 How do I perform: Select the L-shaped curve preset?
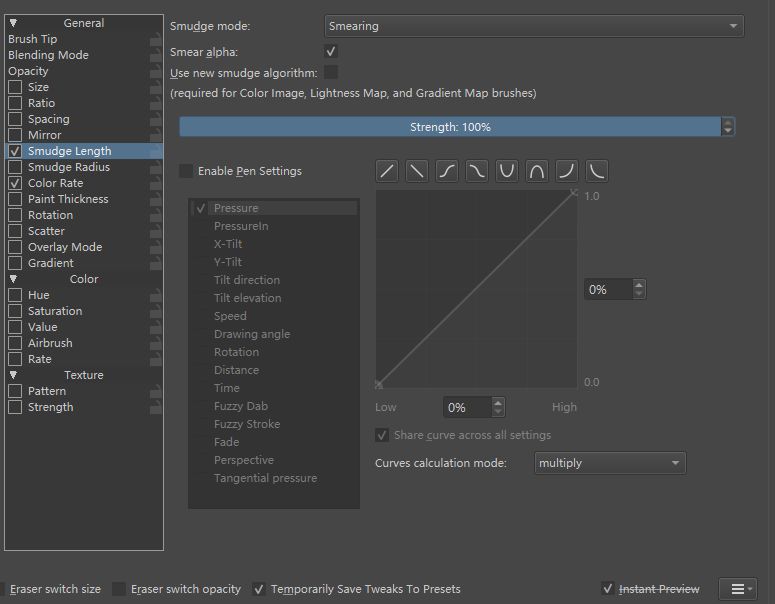click(x=597, y=171)
